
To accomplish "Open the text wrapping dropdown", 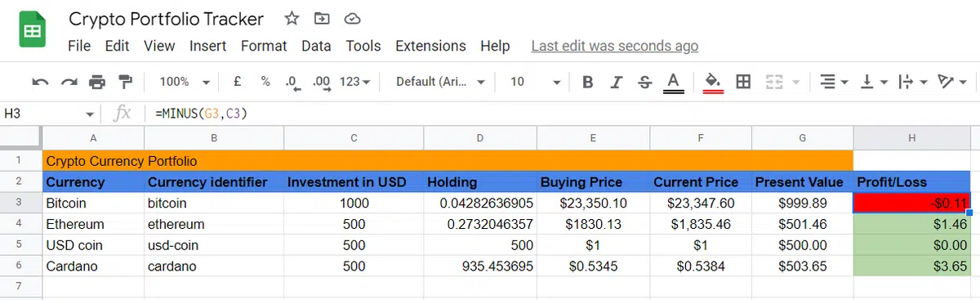I will (x=912, y=82).
